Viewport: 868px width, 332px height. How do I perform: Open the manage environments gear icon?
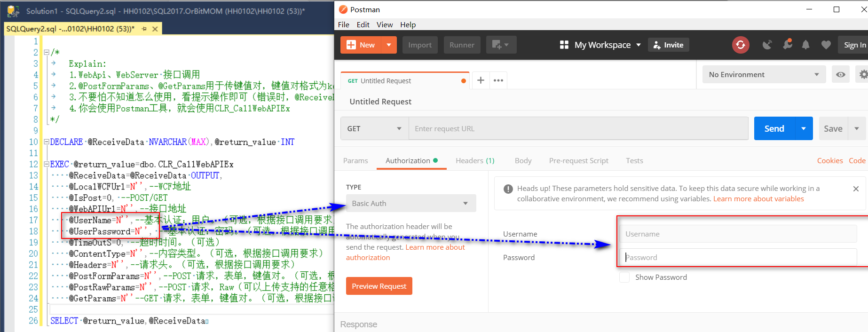(863, 74)
